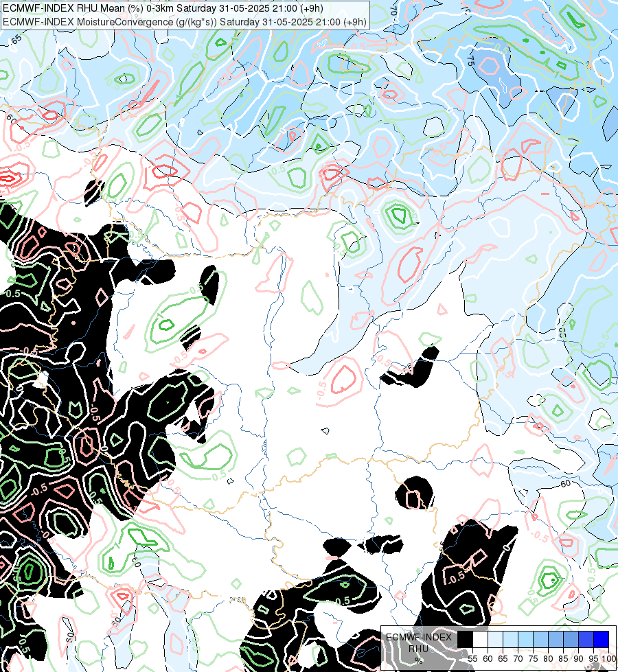Click the 95 value on the legend scale
The height and width of the screenshot is (672, 618).
click(593, 659)
